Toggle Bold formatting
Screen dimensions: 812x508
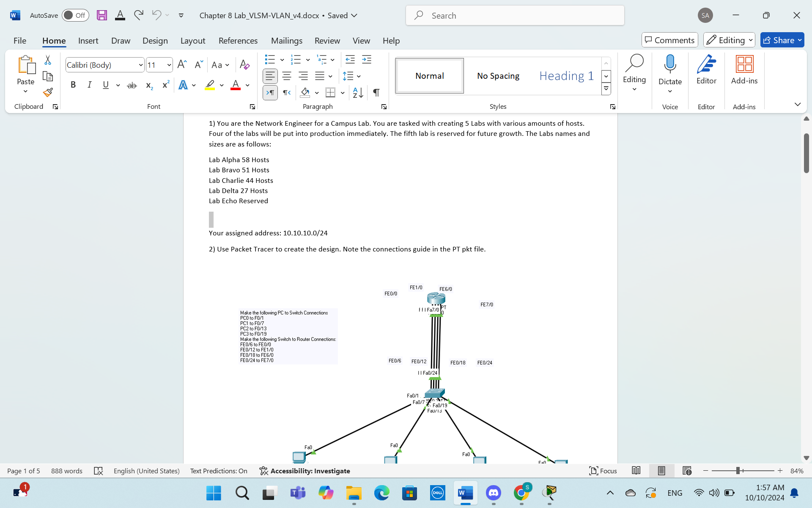click(x=73, y=85)
